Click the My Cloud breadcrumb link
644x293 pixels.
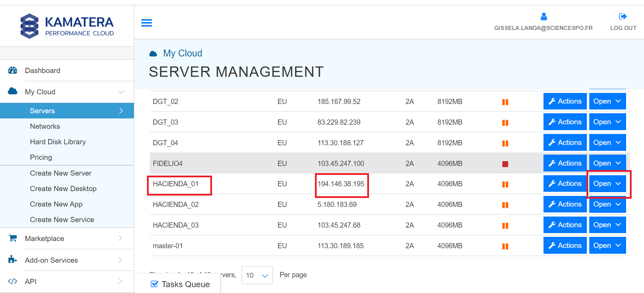click(x=182, y=53)
